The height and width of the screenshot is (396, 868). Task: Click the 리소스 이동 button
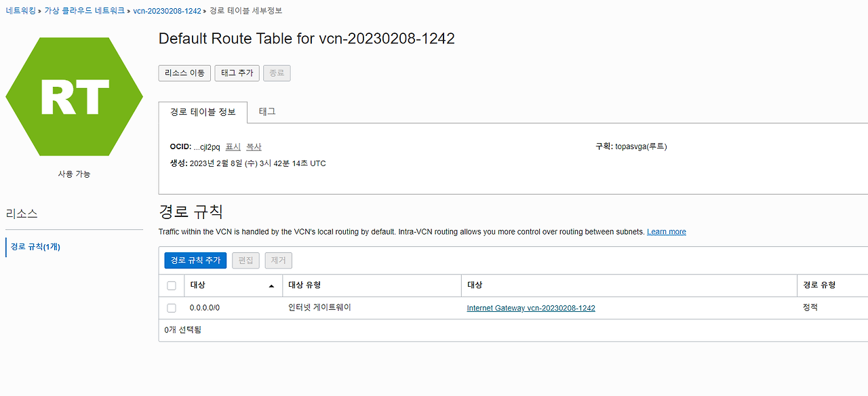184,73
